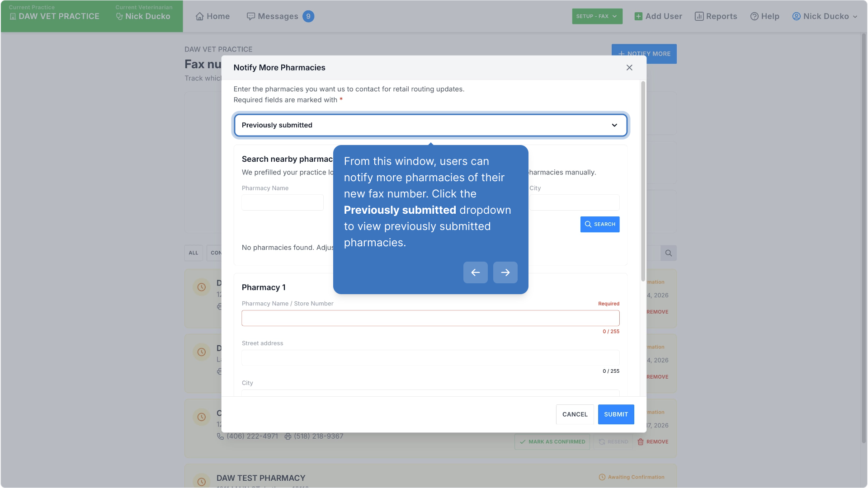Click the SEARCH button for nearby pharmacies
The width and height of the screenshot is (868, 488).
600,224
